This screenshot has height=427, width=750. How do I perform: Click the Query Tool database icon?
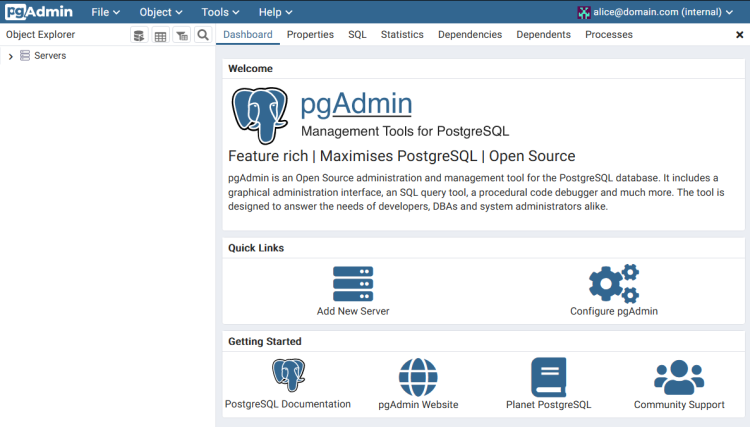tap(139, 35)
